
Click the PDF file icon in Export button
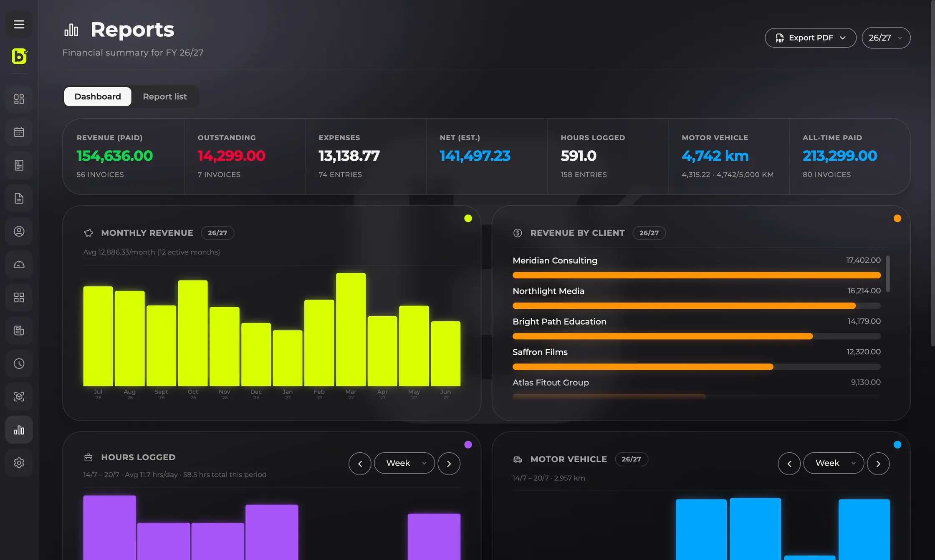click(x=780, y=38)
